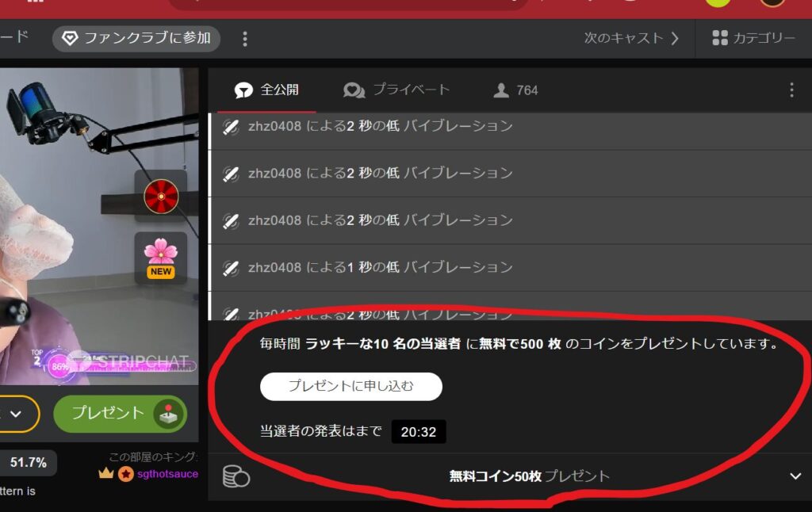Open the chat three-dot options menu
The width and height of the screenshot is (812, 512).
[791, 90]
